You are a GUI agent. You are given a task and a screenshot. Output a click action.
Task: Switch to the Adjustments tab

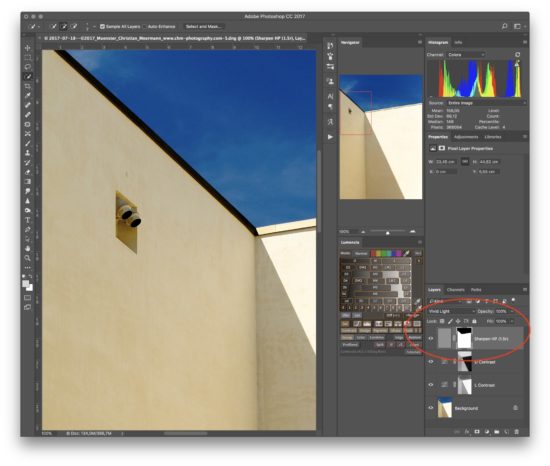point(466,137)
